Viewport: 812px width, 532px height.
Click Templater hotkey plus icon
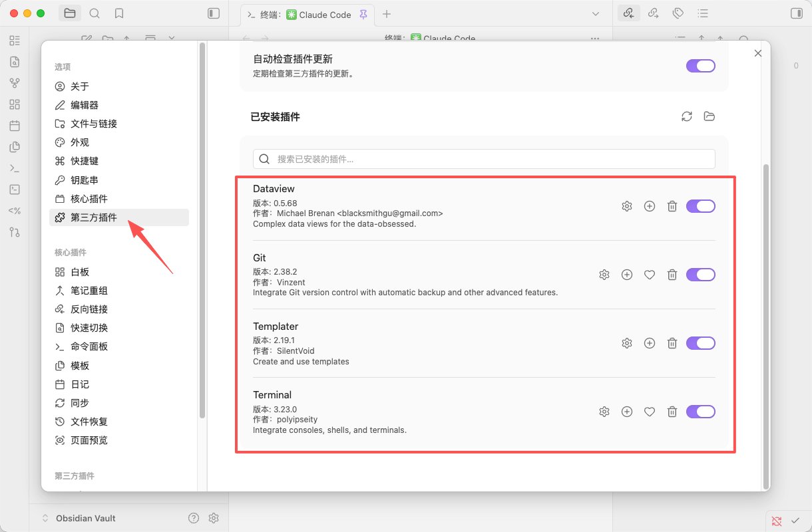coord(650,343)
